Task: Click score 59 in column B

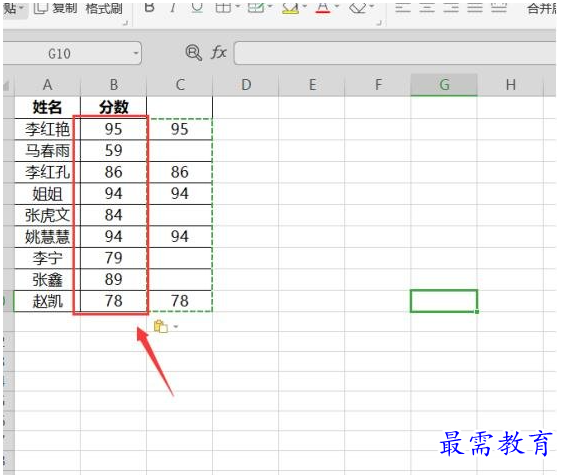Action: [x=114, y=151]
